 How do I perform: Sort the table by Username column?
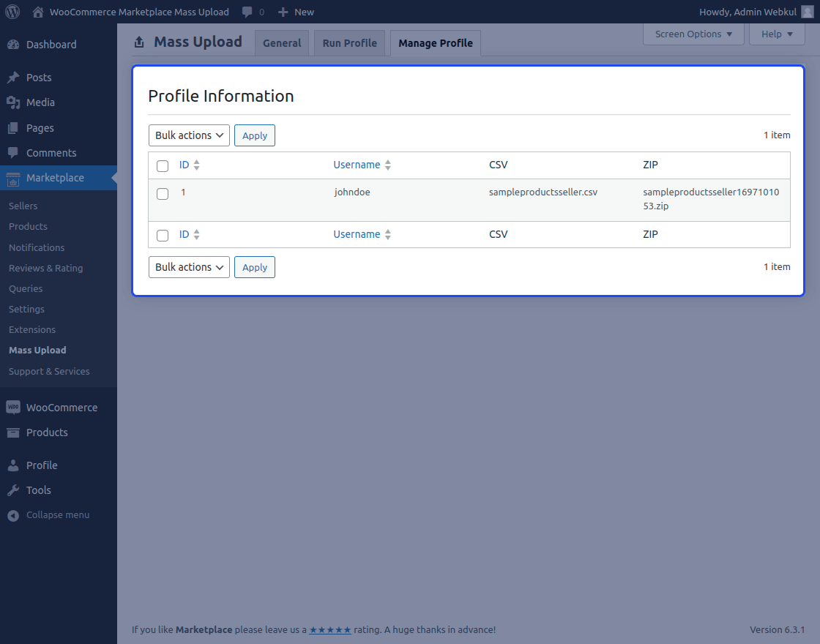point(357,165)
